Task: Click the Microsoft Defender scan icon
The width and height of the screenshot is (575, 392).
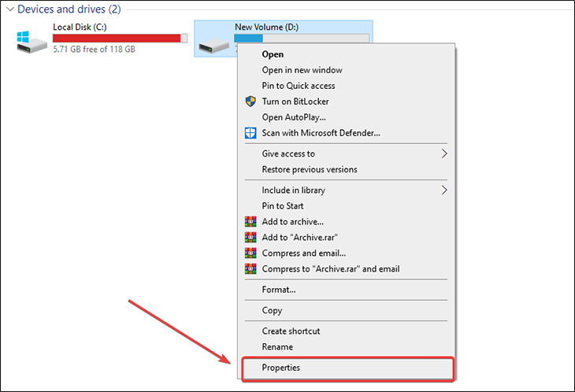Action: point(250,133)
